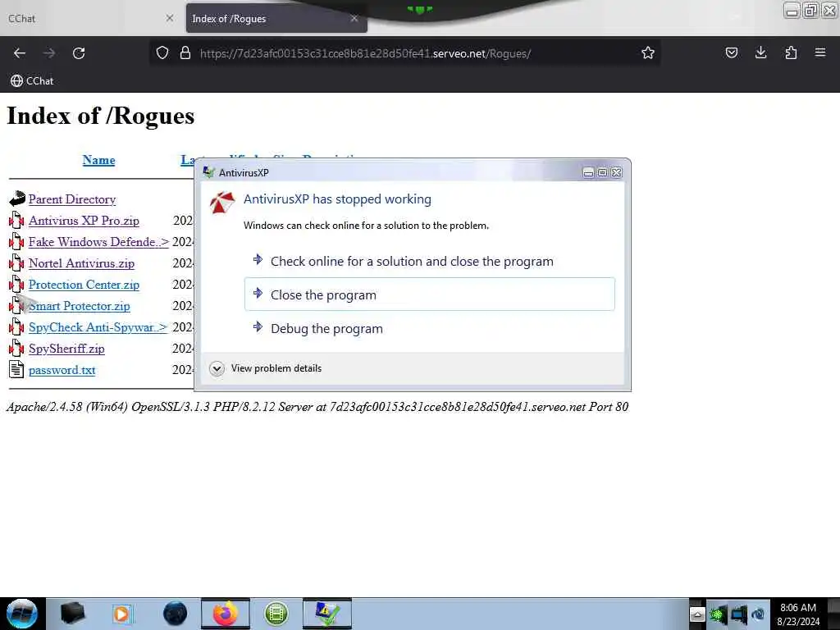Open the browser hamburger menu

pos(820,53)
